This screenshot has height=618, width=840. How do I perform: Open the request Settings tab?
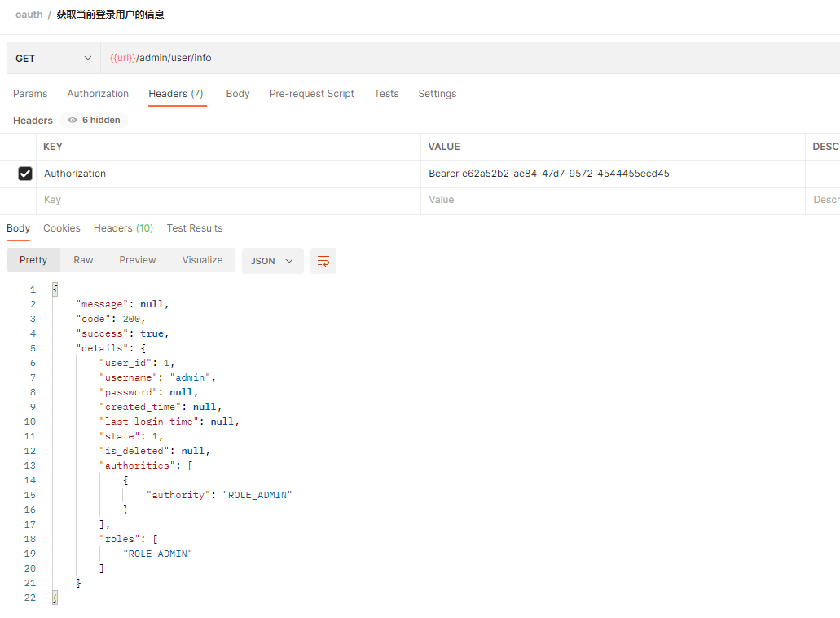pos(437,94)
